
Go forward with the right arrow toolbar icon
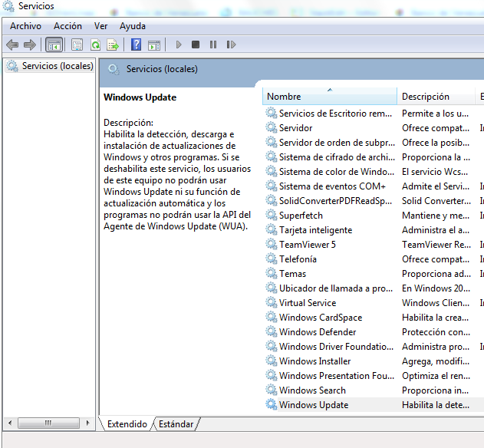point(30,44)
